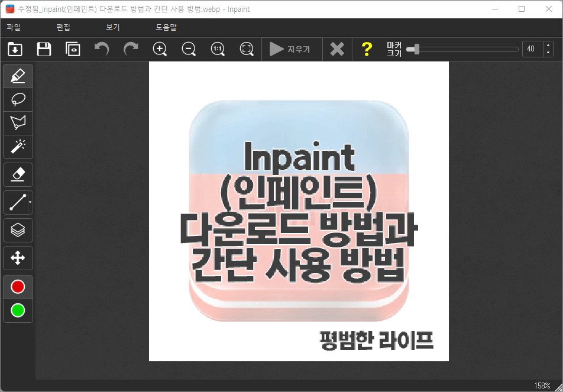This screenshot has width=563, height=392.
Task: Zoom in with the plus magnifier
Action: coord(160,49)
